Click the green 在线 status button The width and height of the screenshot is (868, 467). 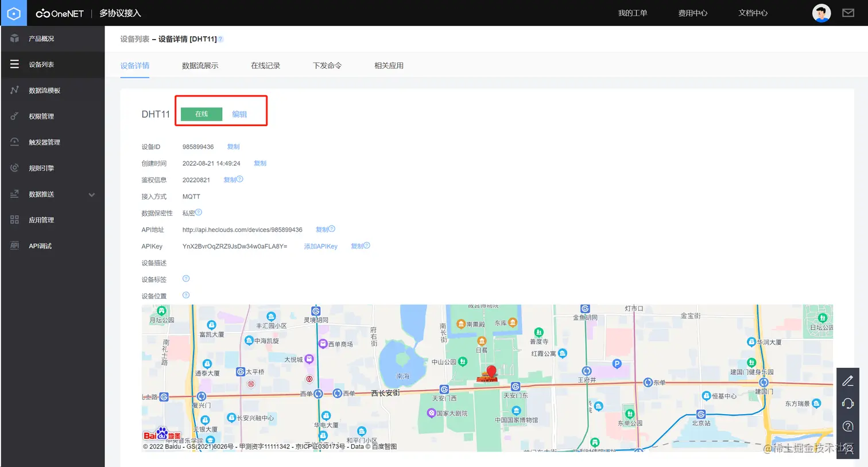click(x=201, y=114)
